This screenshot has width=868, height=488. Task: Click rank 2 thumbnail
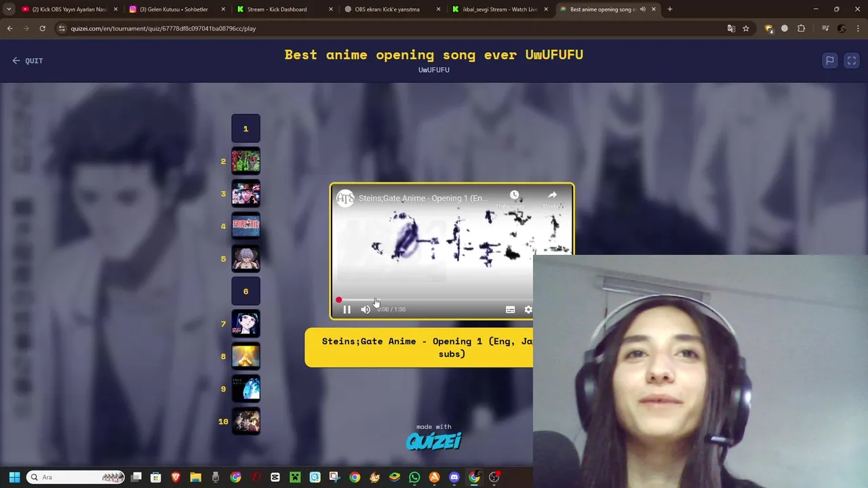pos(245,161)
